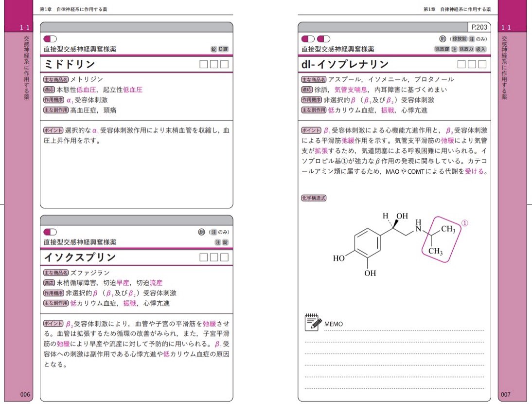Click the product name イソメニール
Screen dimensions: 532x404
pyautogui.click(x=388, y=79)
